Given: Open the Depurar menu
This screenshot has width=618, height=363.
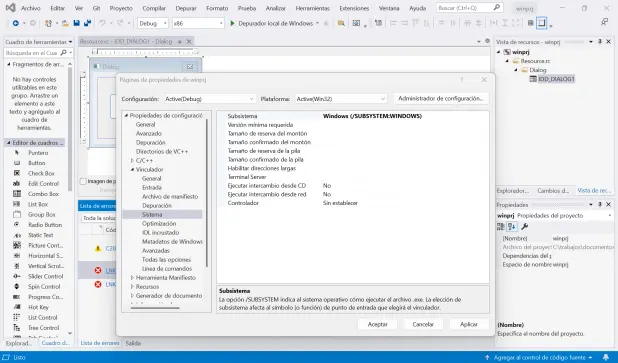Looking at the screenshot, I should [186, 8].
